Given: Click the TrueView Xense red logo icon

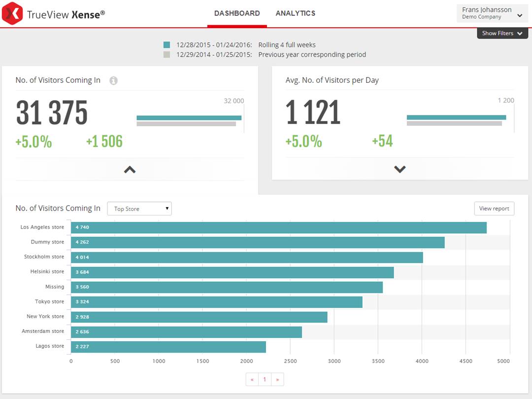Looking at the screenshot, I should 12,13.
